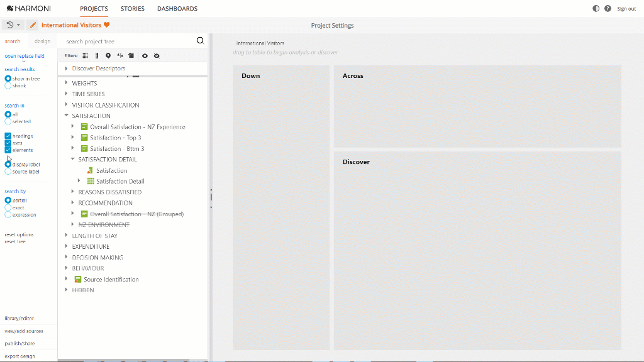Click the Source Identification icon

(77, 280)
